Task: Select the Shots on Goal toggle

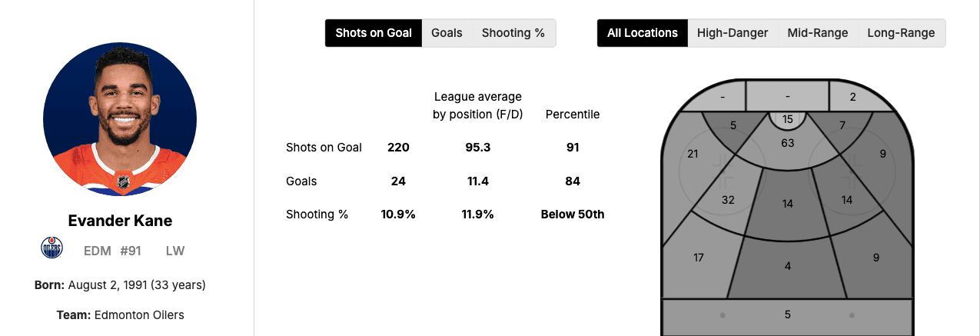Action: point(374,33)
